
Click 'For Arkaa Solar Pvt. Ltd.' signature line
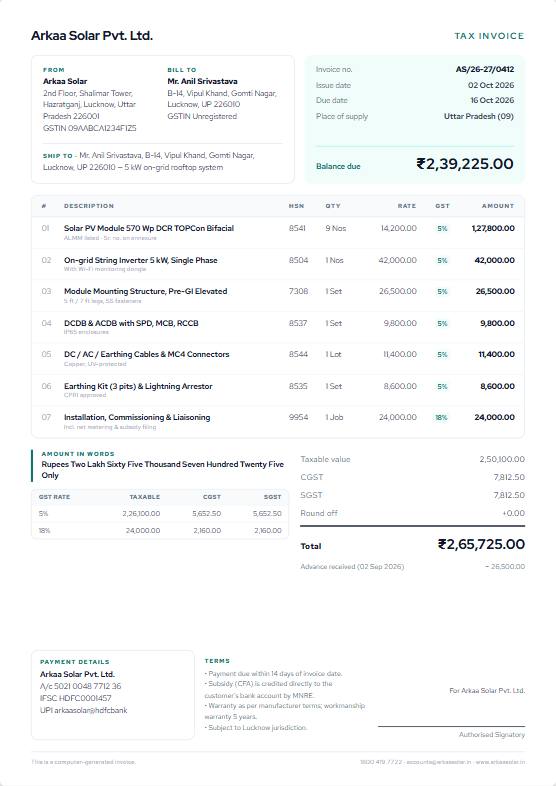pyautogui.click(x=487, y=691)
